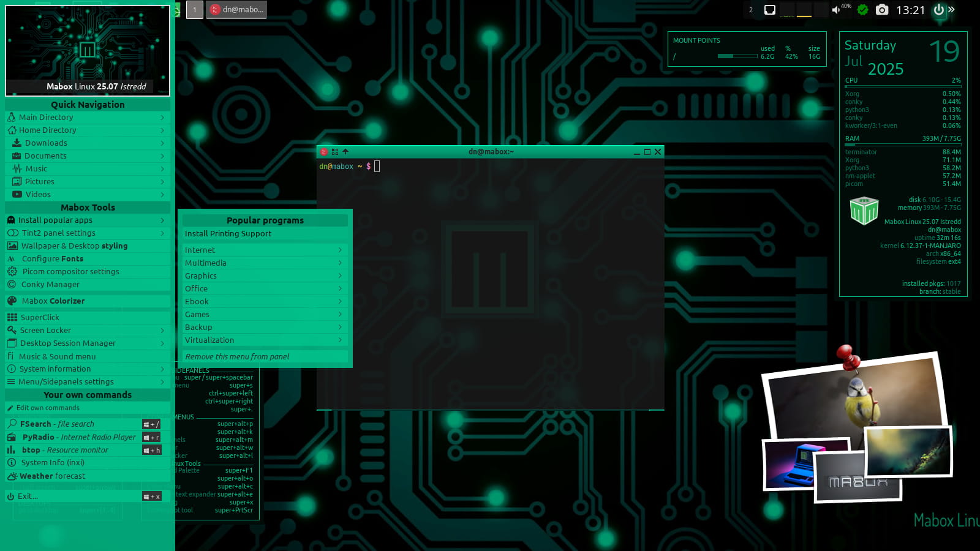Image resolution: width=980 pixels, height=551 pixels.
Task: Open Music & Sound menu
Action: coord(88,356)
